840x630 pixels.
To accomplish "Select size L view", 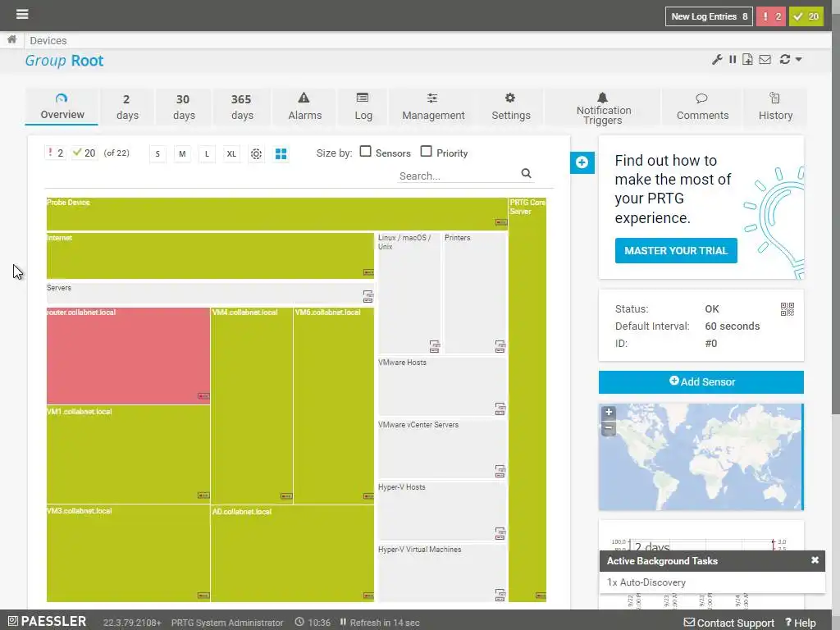I will (x=207, y=154).
